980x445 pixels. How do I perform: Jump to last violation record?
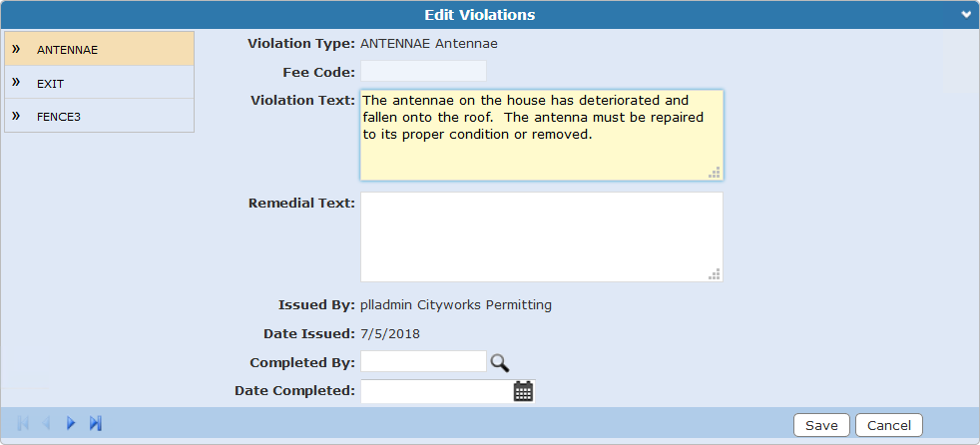coord(96,423)
